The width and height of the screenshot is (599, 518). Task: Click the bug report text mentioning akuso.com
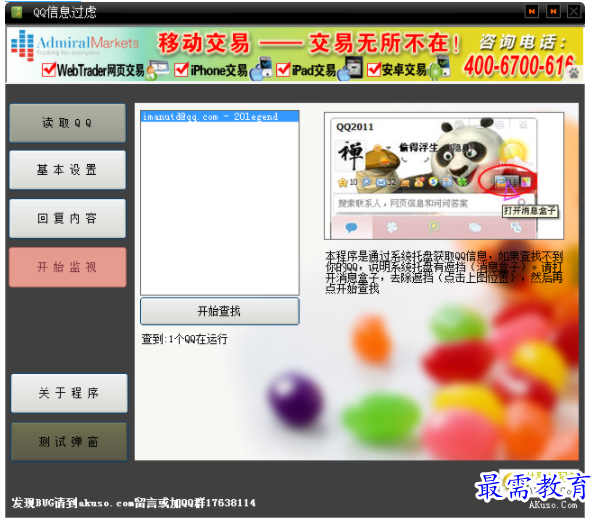[134, 503]
